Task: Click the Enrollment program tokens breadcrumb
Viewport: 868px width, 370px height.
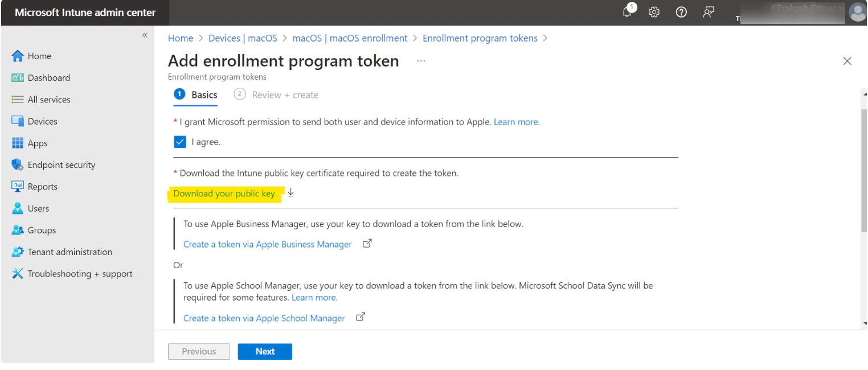Action: pyautogui.click(x=480, y=38)
